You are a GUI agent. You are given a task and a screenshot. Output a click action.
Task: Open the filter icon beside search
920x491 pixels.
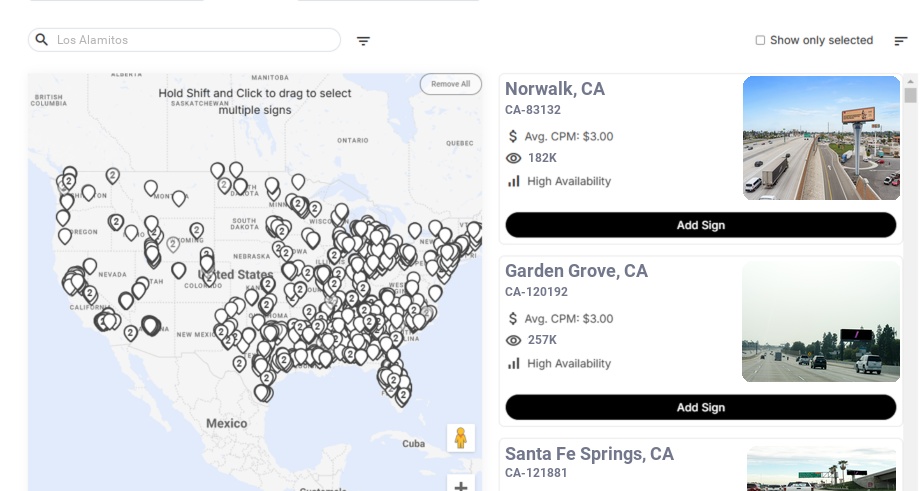coord(363,41)
